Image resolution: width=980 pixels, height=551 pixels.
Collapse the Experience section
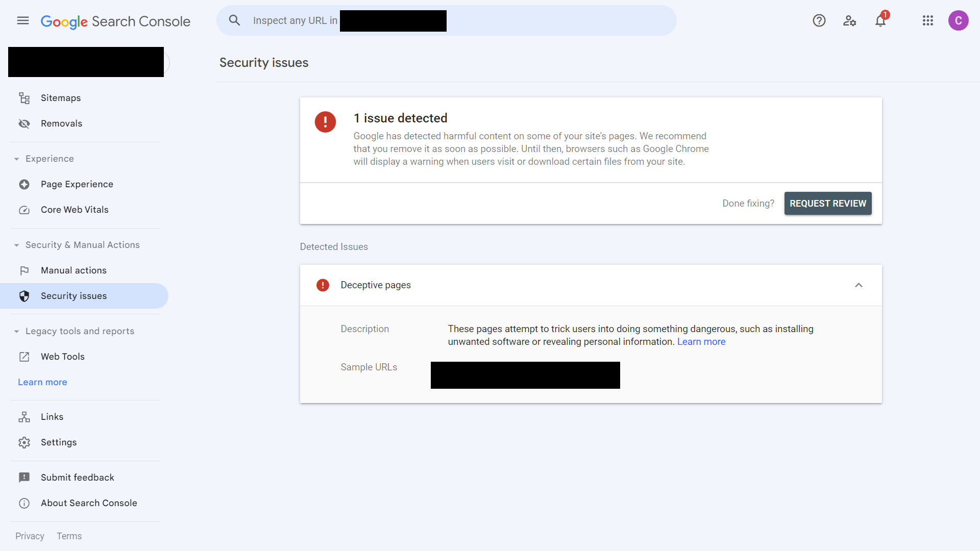[x=16, y=159]
